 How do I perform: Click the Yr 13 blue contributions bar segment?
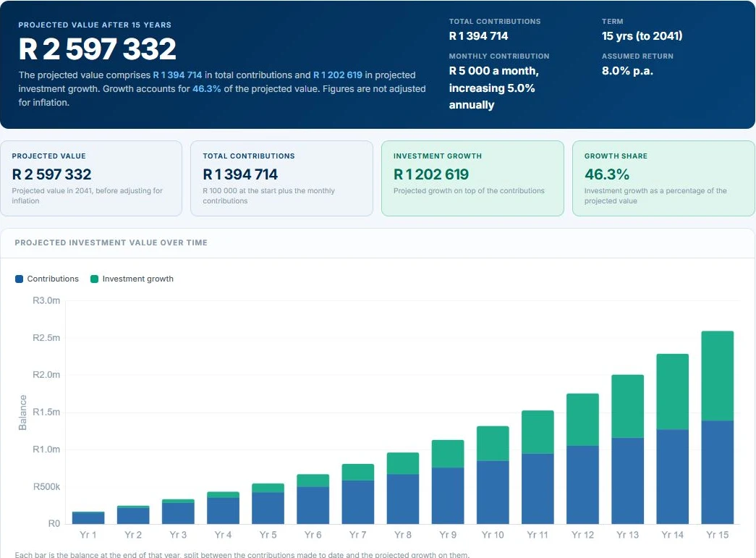tap(628, 481)
